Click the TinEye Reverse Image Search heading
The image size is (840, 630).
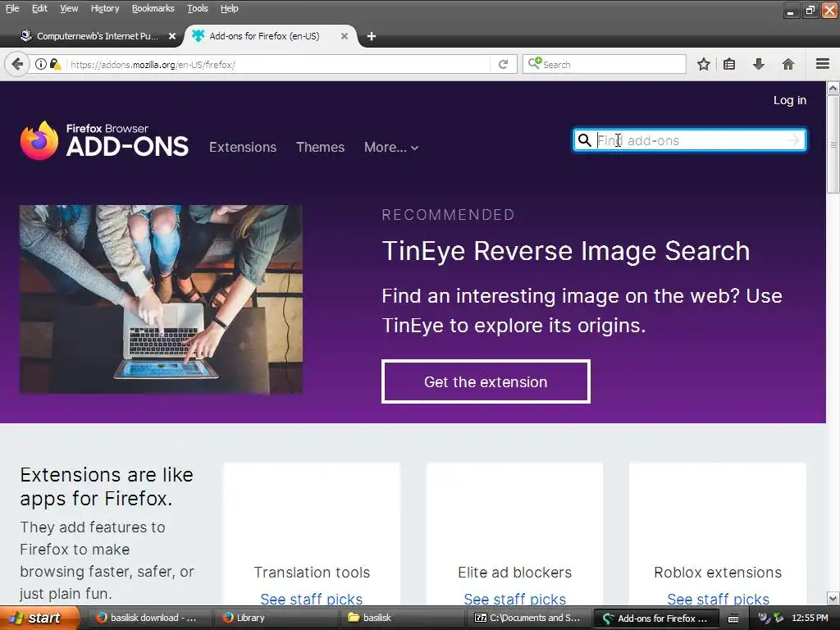(566, 251)
